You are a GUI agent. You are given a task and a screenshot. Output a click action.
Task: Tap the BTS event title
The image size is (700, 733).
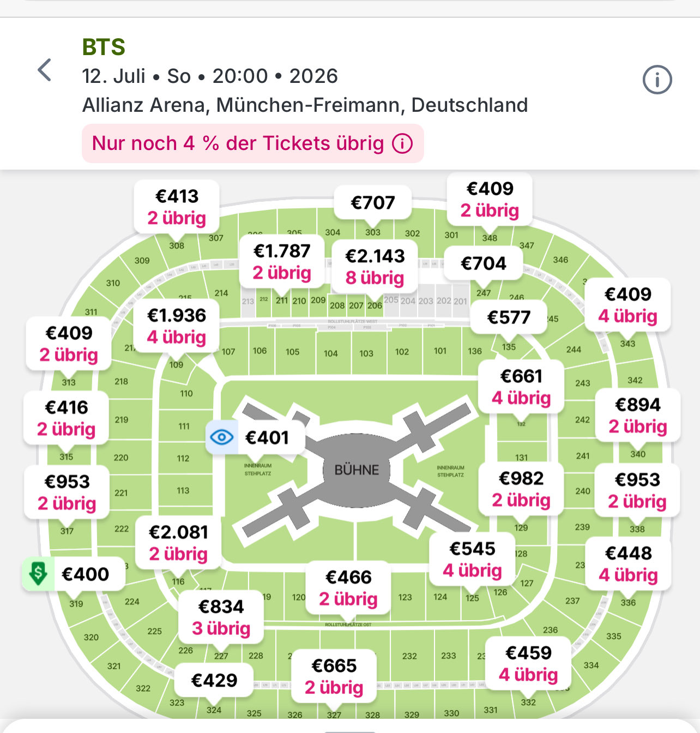click(104, 47)
